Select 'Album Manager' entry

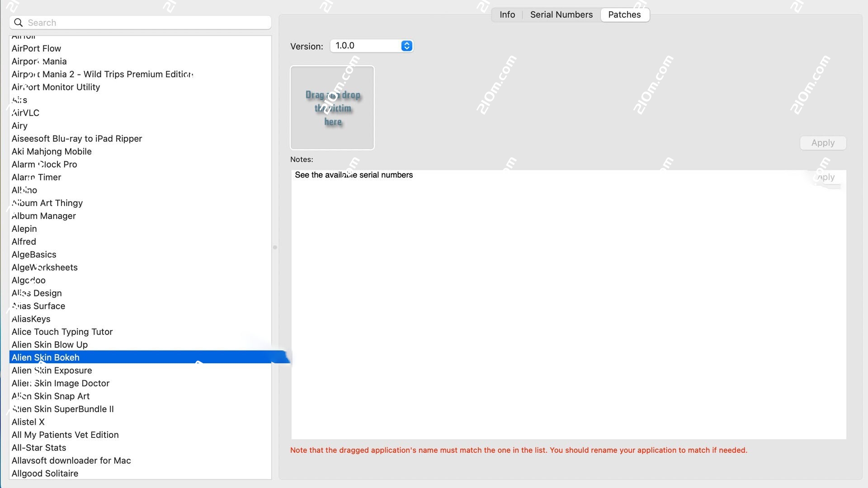point(140,216)
